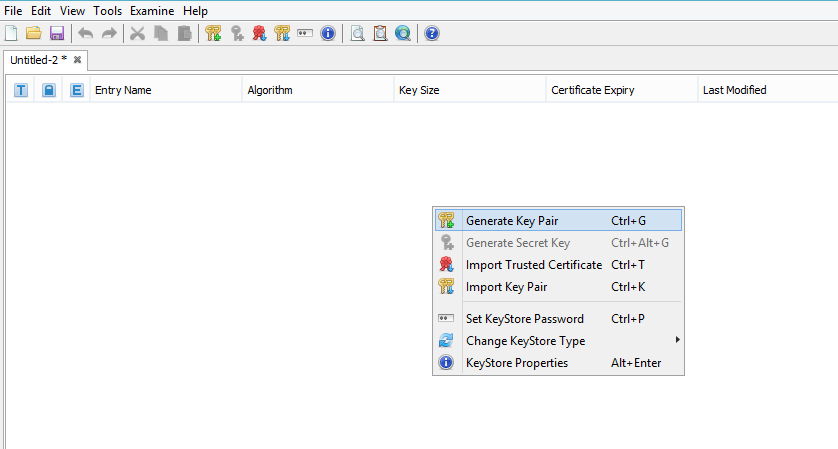Open the Examine menu

152,10
